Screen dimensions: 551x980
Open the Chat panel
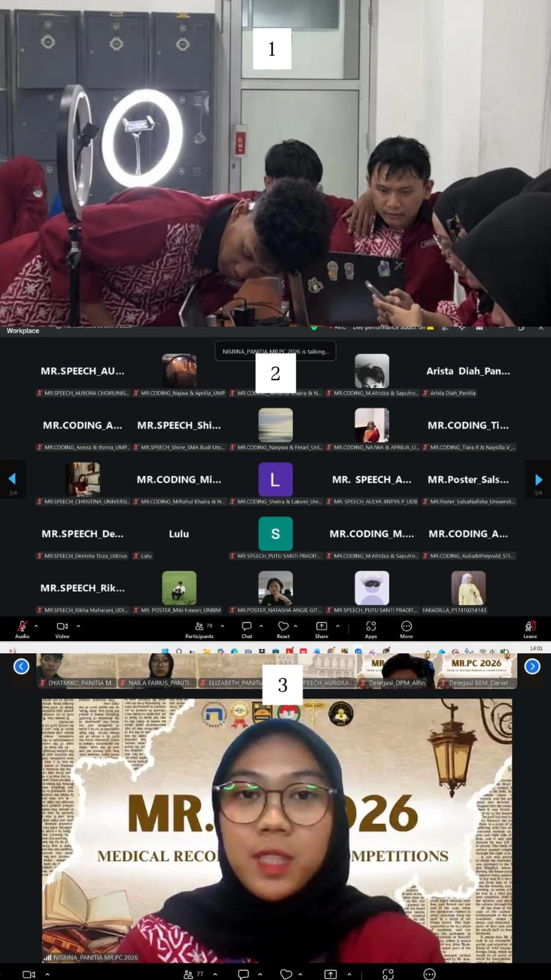[x=246, y=629]
